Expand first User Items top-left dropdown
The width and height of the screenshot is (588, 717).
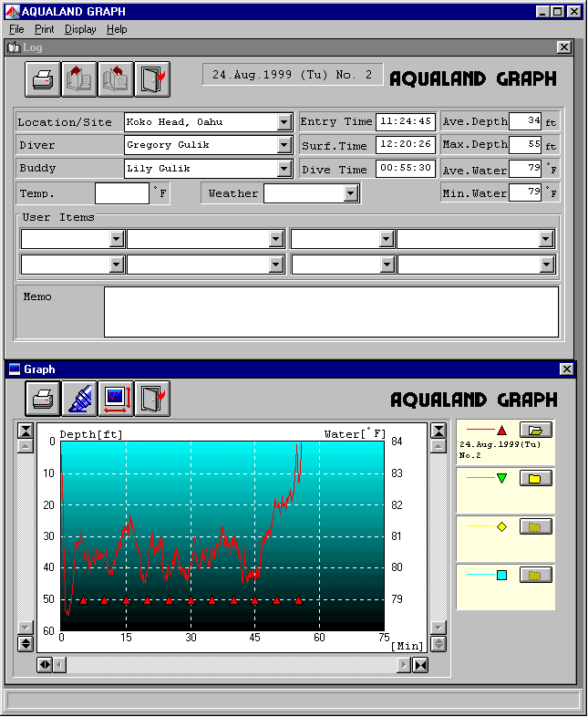tap(117, 239)
